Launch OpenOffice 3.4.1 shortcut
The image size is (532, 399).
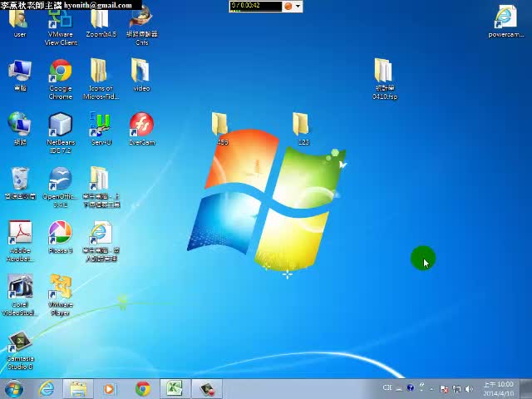(61, 187)
